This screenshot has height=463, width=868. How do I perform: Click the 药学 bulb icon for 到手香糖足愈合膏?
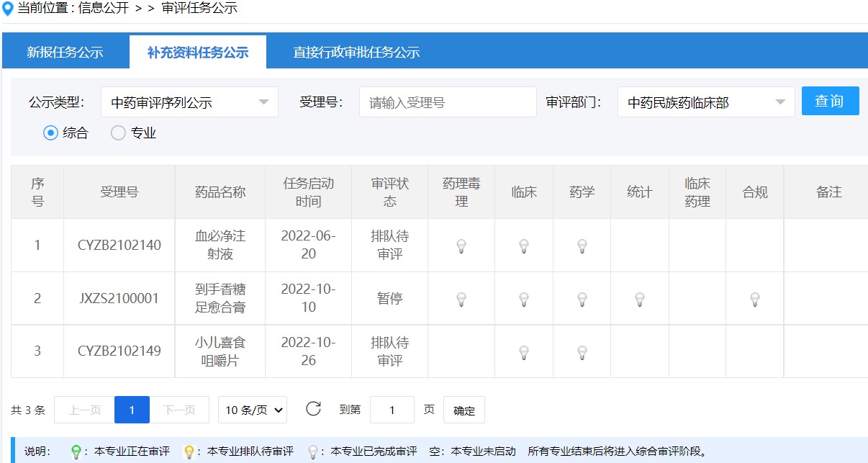pos(582,298)
